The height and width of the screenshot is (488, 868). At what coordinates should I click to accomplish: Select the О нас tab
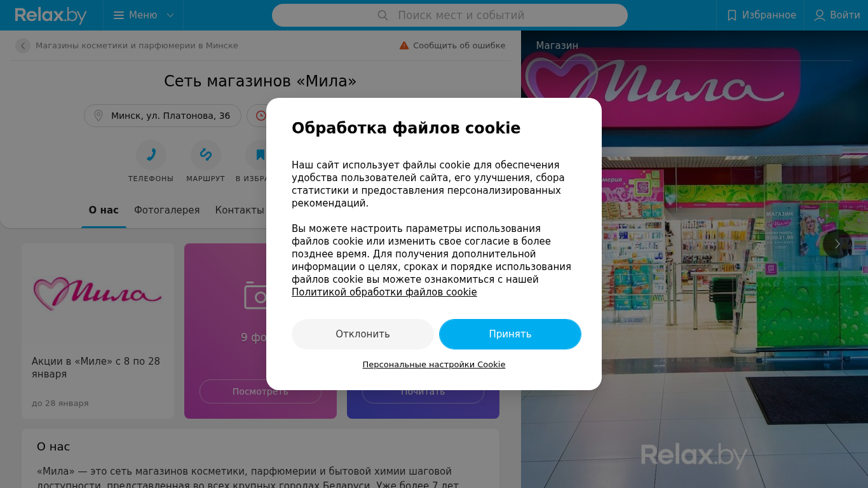104,210
